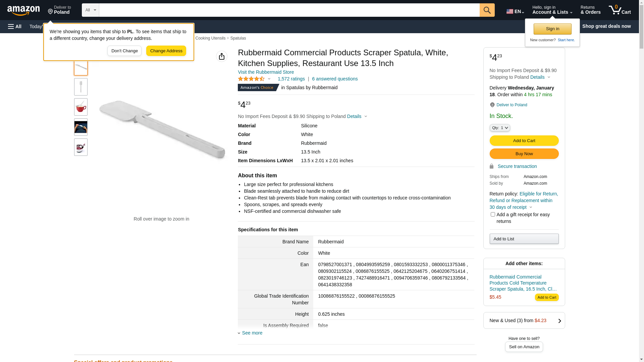Click the share icon above product image
The width and height of the screenshot is (644, 362).
tap(221, 56)
